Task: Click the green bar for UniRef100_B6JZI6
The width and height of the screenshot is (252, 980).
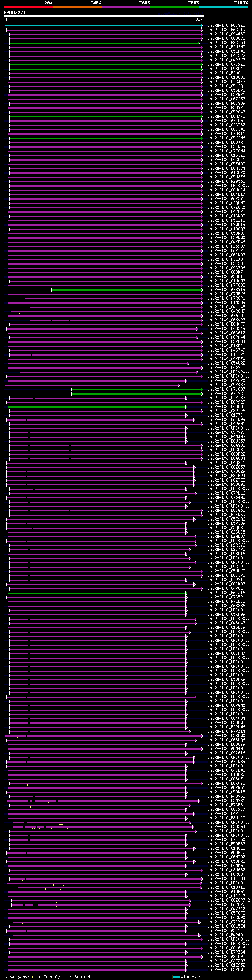Action: [98, 593]
